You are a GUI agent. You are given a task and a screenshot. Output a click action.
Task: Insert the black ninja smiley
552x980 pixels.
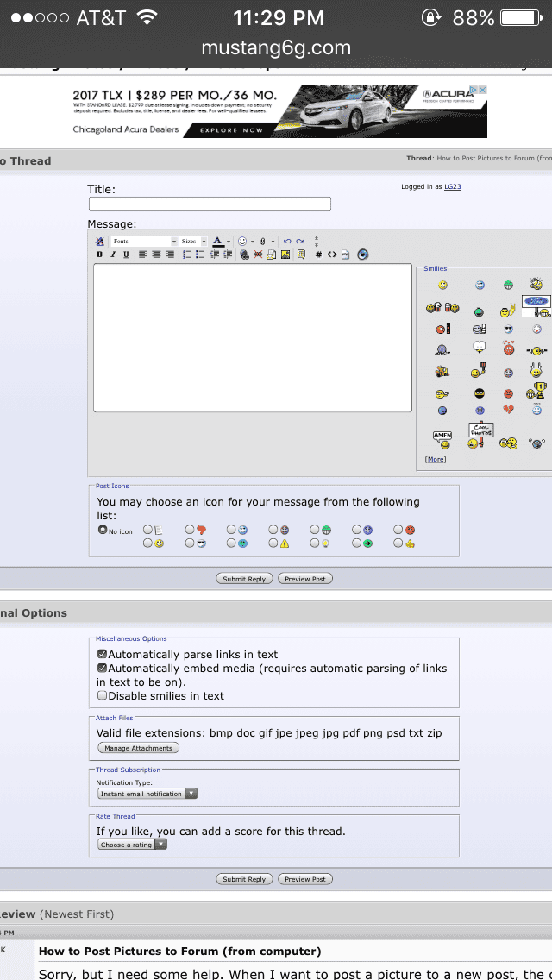(x=480, y=393)
